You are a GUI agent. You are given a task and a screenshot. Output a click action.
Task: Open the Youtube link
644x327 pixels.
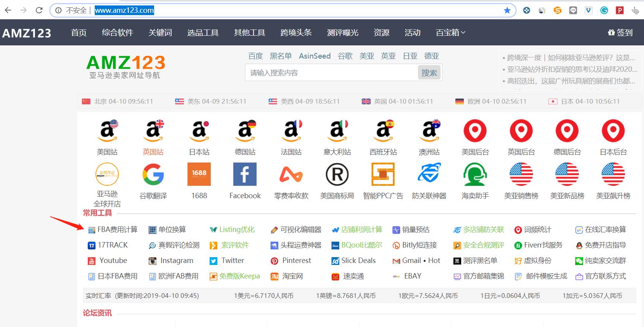coord(108,261)
